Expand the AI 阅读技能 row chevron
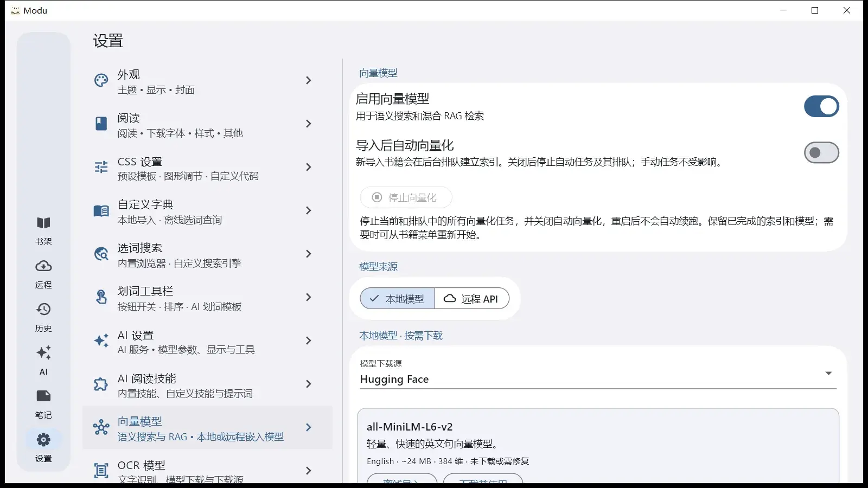The image size is (868, 488). click(x=309, y=384)
